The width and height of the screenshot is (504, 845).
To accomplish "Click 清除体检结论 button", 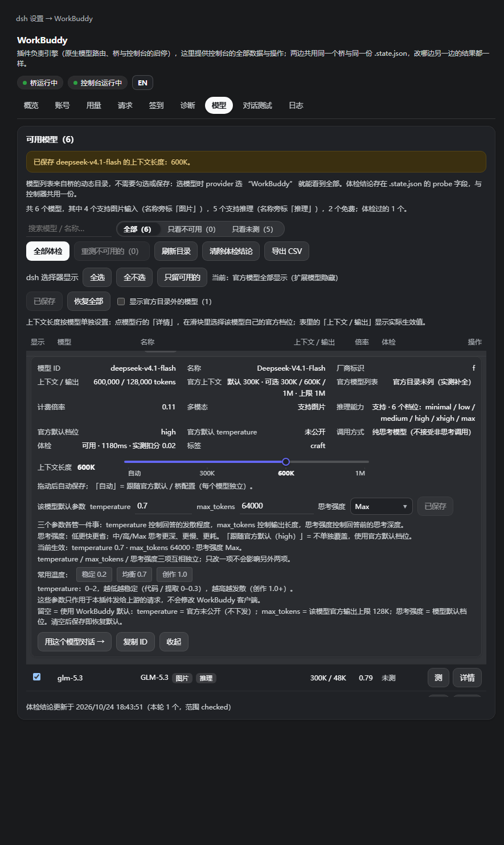I will pyautogui.click(x=231, y=251).
